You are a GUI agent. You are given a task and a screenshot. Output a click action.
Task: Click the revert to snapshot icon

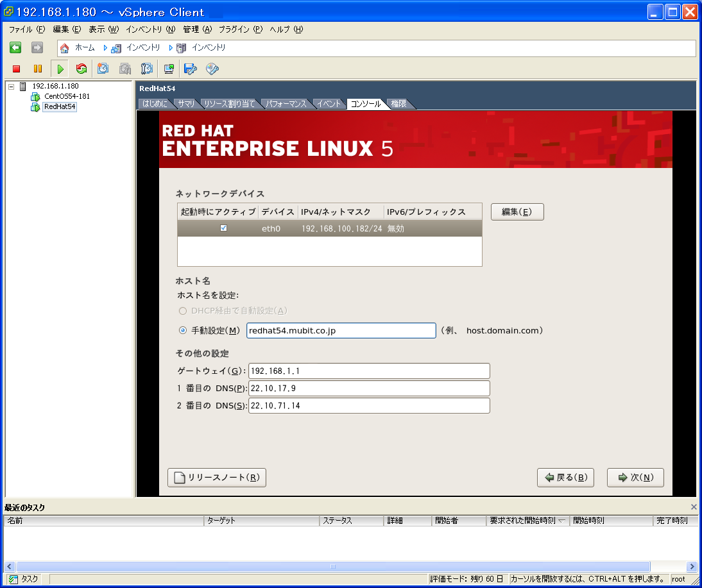point(125,69)
